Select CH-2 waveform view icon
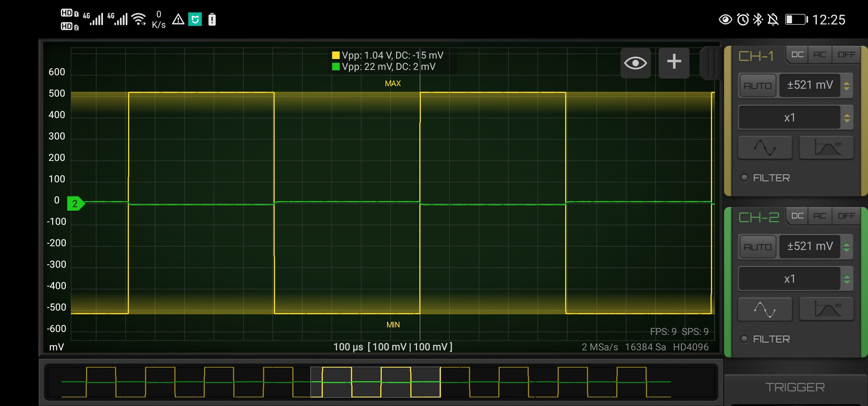Image resolution: width=868 pixels, height=406 pixels. point(765,309)
